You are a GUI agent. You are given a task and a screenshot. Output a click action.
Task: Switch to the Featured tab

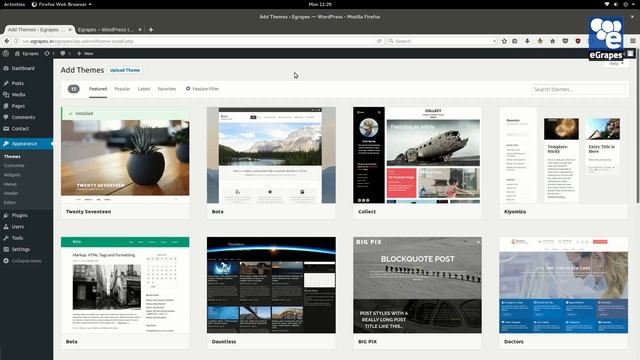click(x=98, y=89)
